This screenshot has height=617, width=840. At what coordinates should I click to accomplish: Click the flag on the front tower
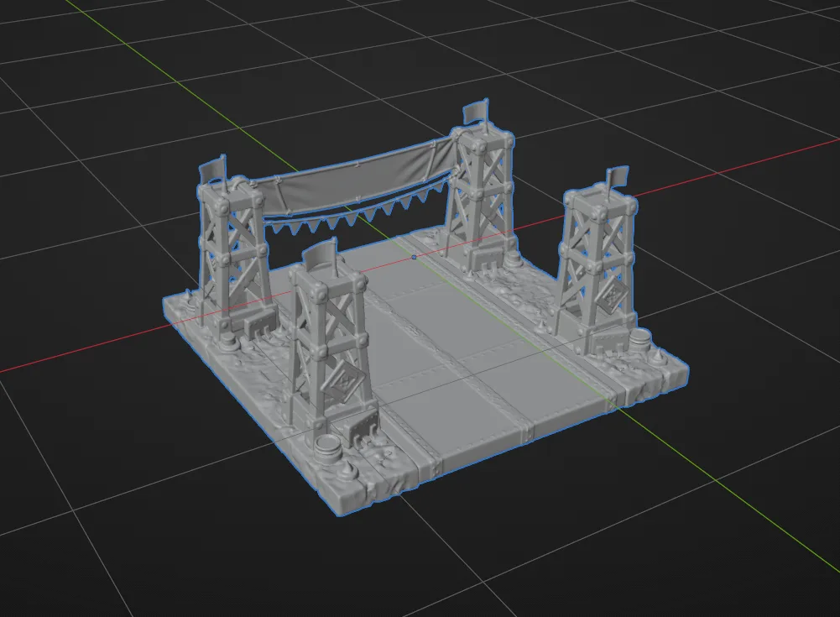[x=321, y=254]
